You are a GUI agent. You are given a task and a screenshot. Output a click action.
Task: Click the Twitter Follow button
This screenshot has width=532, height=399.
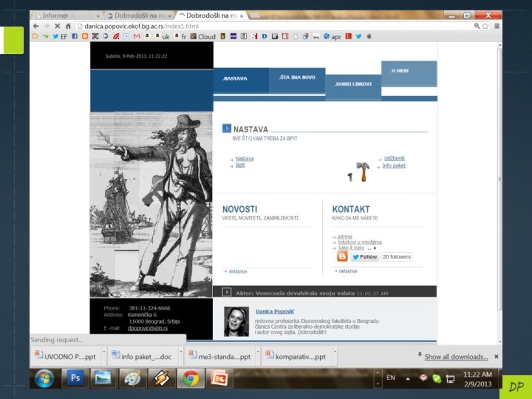pyautogui.click(x=365, y=257)
